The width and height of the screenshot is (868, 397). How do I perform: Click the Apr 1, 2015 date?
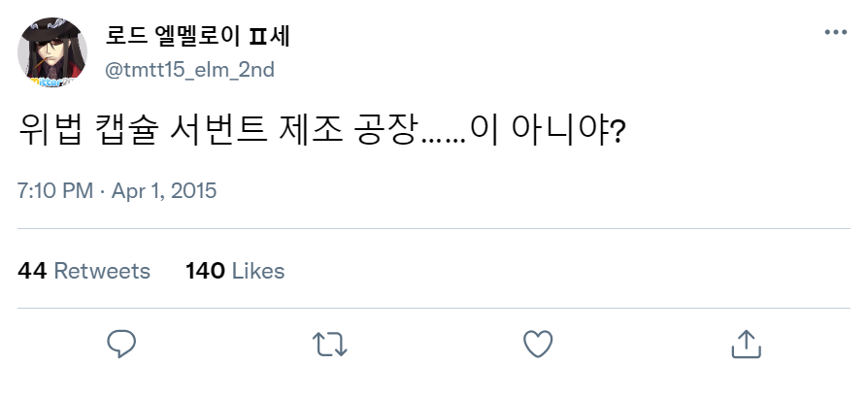164,190
